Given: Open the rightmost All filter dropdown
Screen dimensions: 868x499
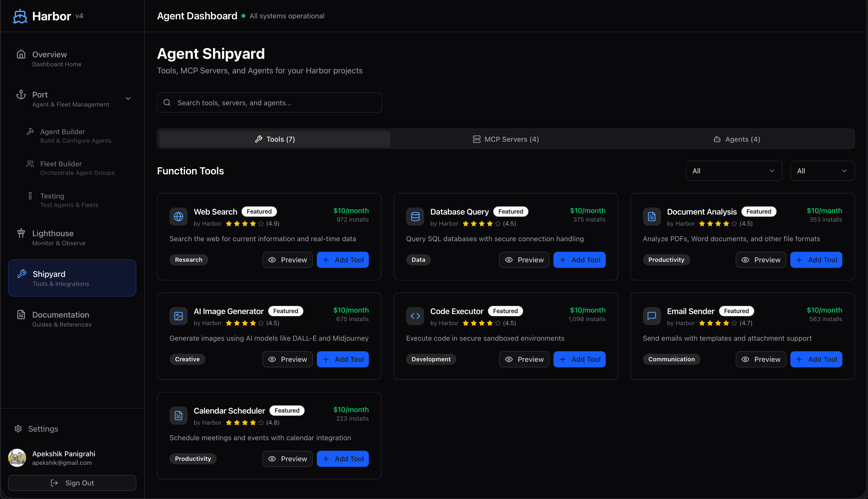Looking at the screenshot, I should pyautogui.click(x=822, y=171).
